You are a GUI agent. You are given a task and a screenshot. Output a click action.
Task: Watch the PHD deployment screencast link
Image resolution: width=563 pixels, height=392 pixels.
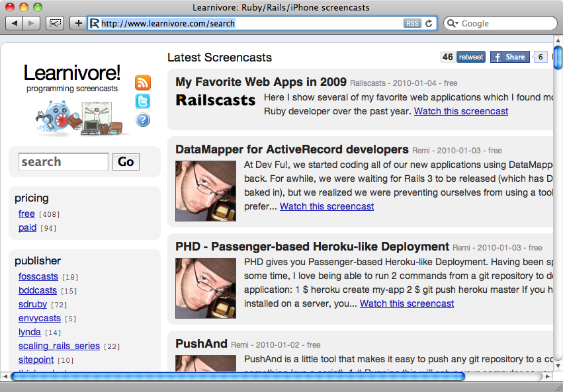(x=407, y=304)
